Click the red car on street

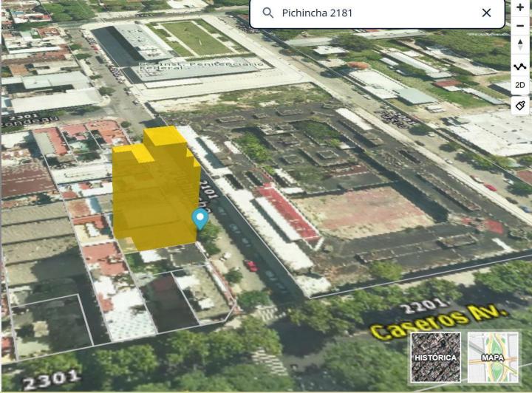250,265
